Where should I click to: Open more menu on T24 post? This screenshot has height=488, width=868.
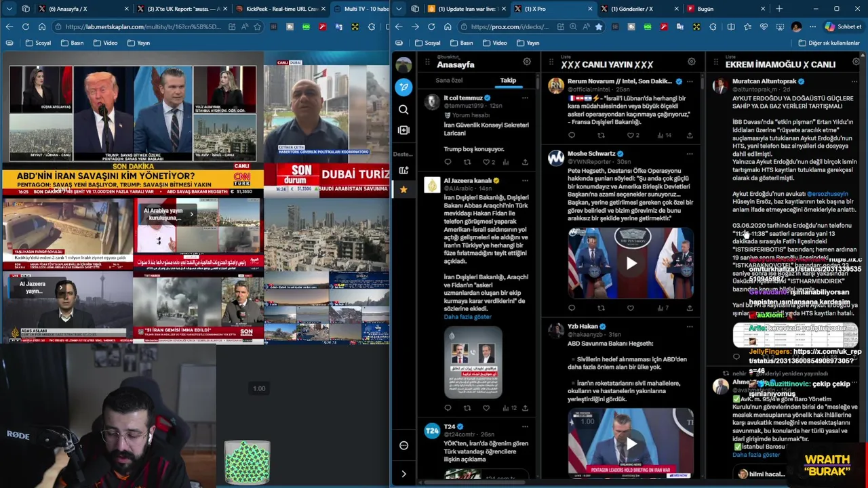525,426
